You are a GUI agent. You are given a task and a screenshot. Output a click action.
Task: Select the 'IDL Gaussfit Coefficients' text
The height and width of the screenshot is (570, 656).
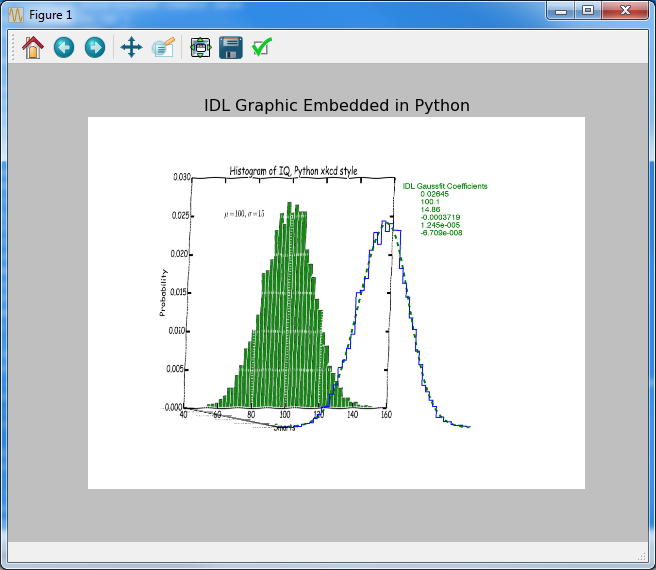(445, 186)
